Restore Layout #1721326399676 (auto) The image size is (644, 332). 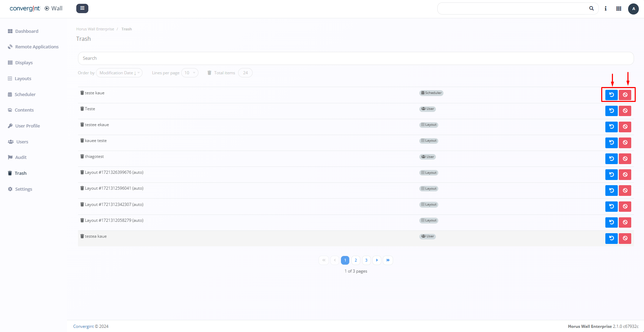611,174
